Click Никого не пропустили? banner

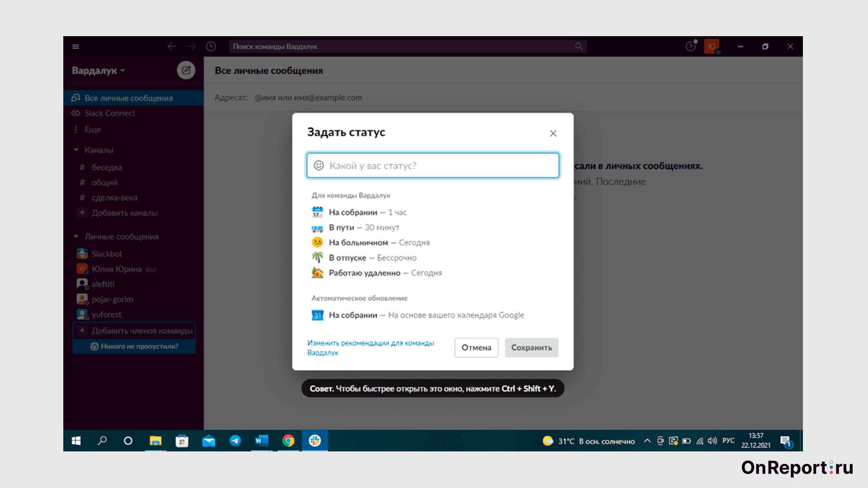coord(134,346)
